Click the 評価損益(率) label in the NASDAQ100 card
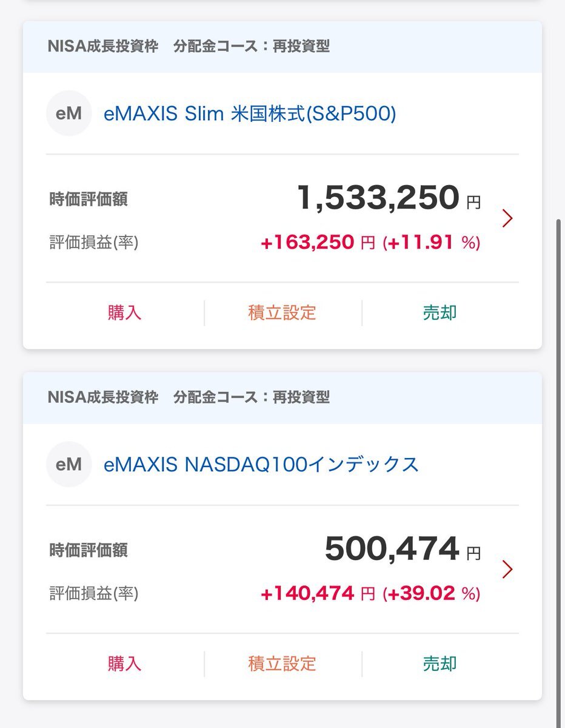 click(x=94, y=593)
